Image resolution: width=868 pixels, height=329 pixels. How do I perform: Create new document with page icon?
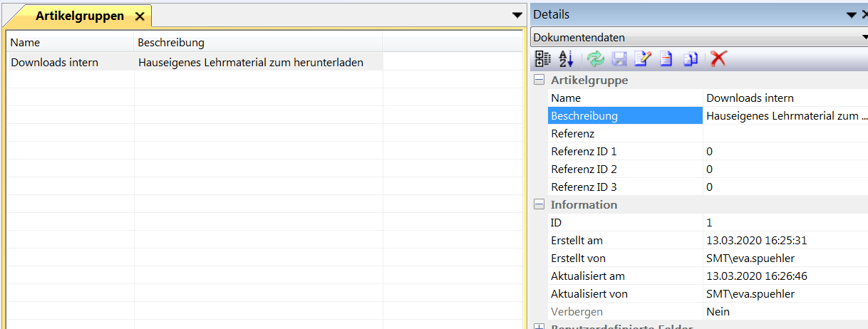click(666, 60)
